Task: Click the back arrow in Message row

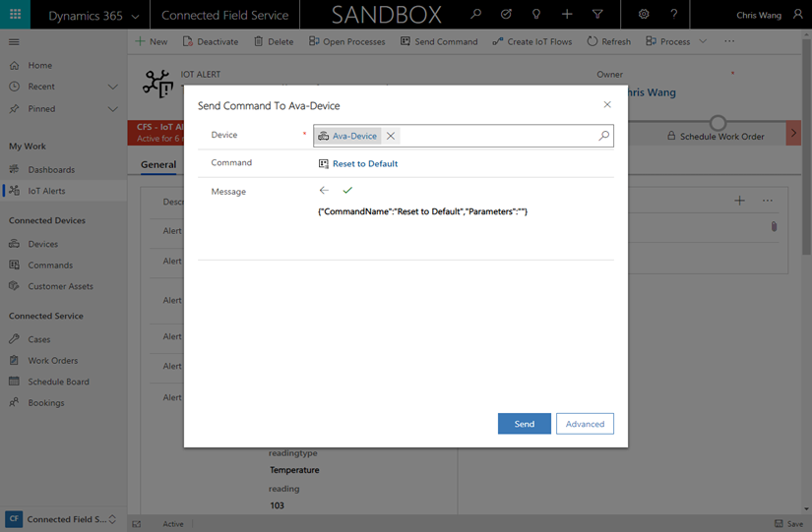Action: click(324, 191)
